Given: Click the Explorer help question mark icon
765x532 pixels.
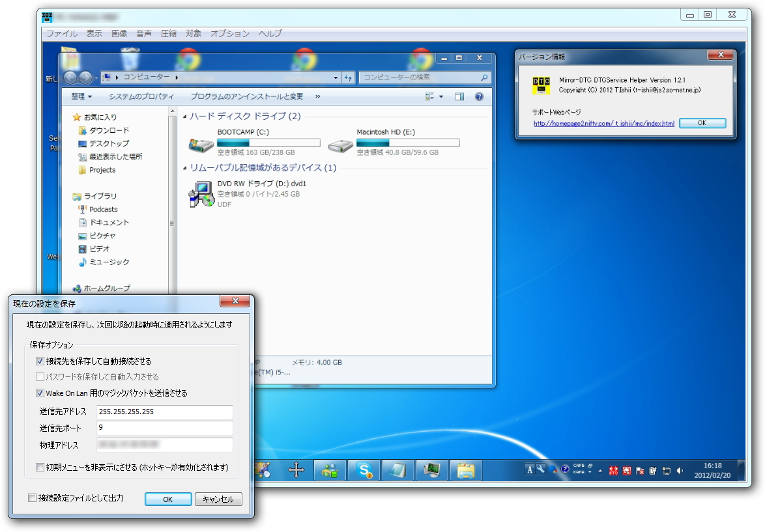Looking at the screenshot, I should 480,96.
